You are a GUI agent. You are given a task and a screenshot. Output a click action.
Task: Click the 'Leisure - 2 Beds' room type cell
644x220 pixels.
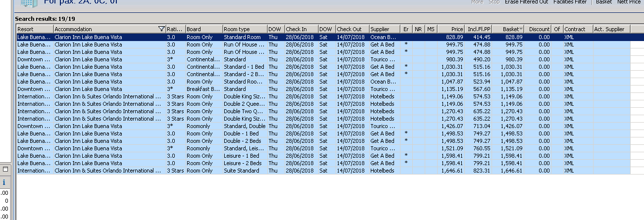tap(245, 163)
